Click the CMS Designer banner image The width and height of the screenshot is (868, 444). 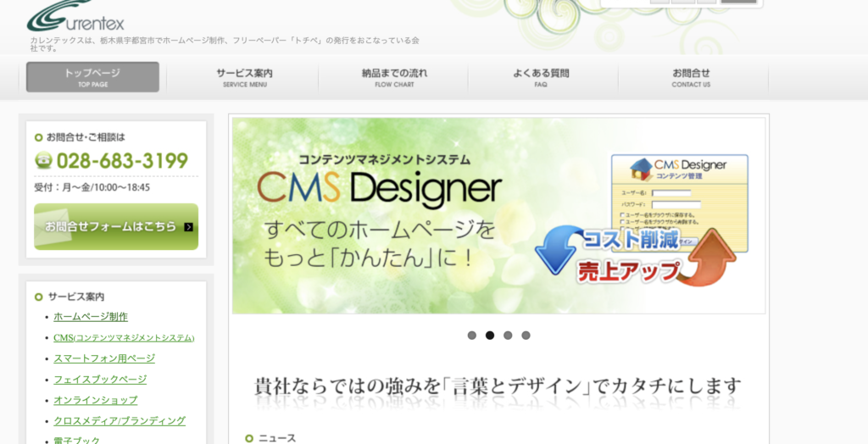click(498, 215)
